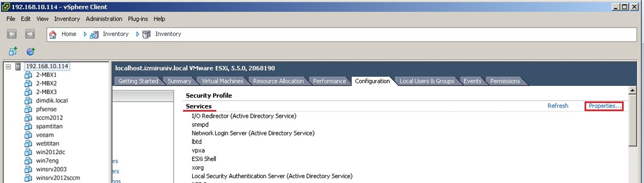644x183 pixels.
Task: Click the forward navigation arrow icon
Action: click(x=30, y=34)
